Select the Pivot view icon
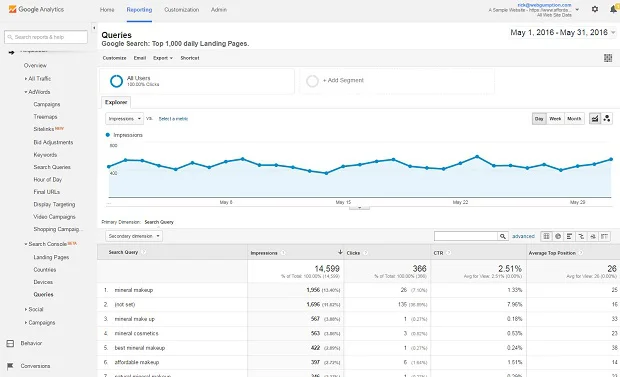The image size is (620, 377). click(604, 236)
